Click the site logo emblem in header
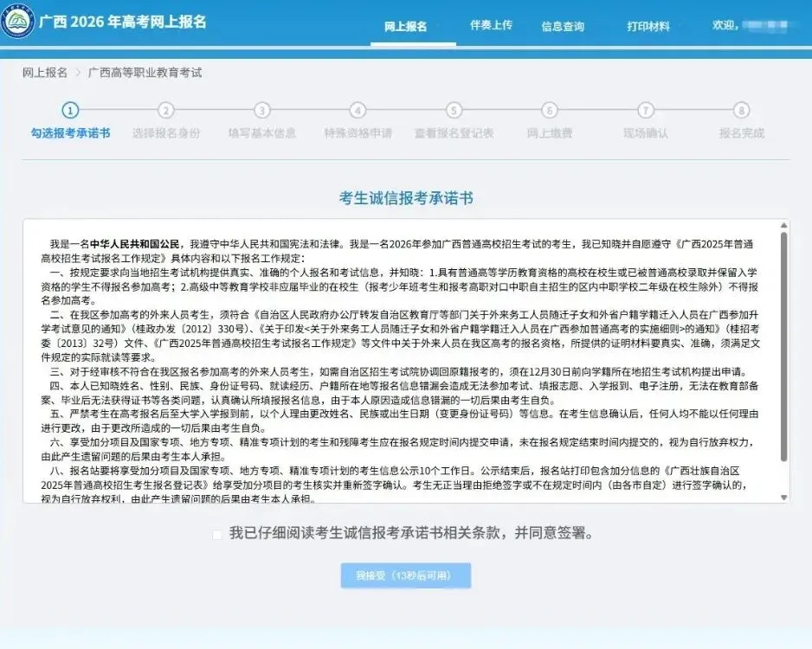Viewport: 812px width, 649px height. point(17,21)
